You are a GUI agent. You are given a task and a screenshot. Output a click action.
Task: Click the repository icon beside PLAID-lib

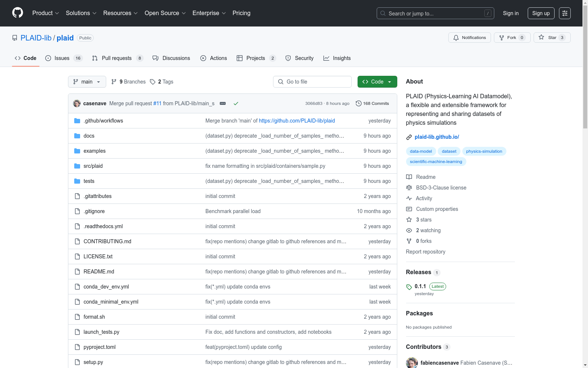15,38
